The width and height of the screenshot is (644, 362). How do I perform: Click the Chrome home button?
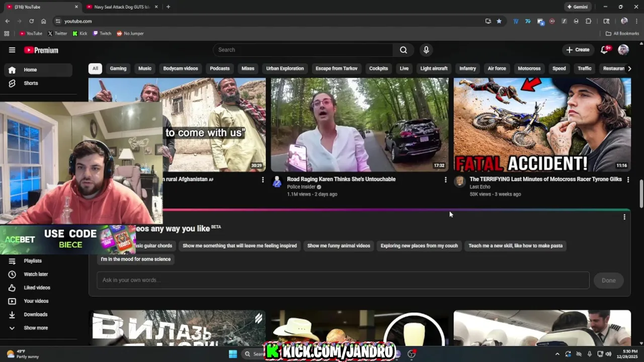tap(43, 21)
